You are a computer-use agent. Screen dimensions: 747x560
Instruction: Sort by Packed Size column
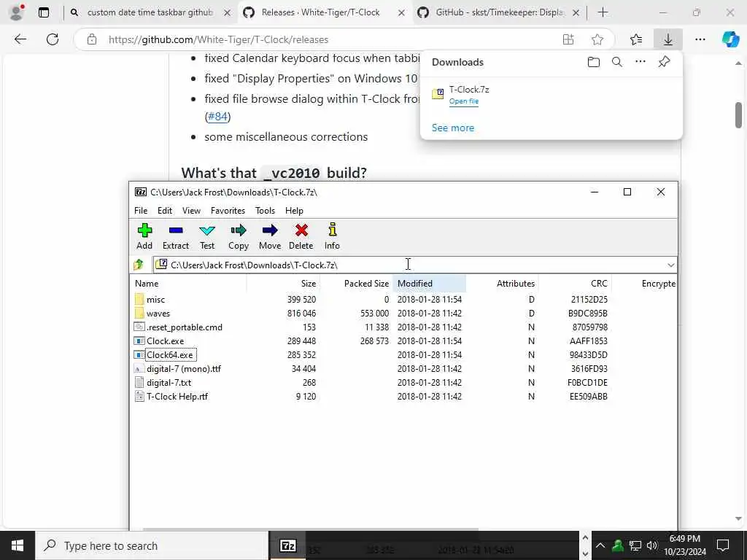click(356, 284)
